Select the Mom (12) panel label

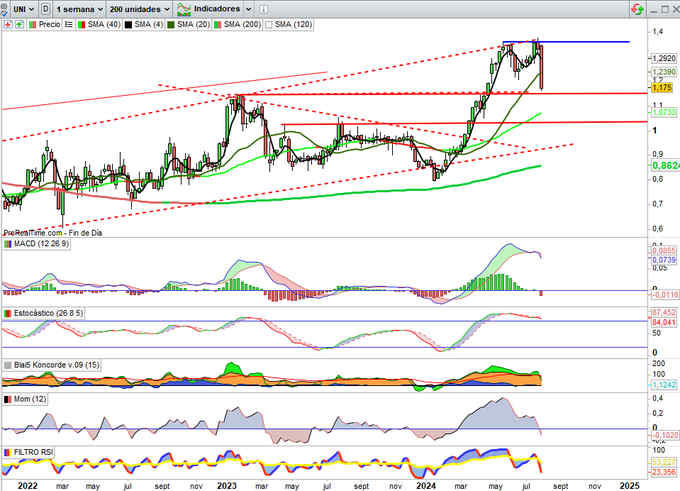coord(30,399)
